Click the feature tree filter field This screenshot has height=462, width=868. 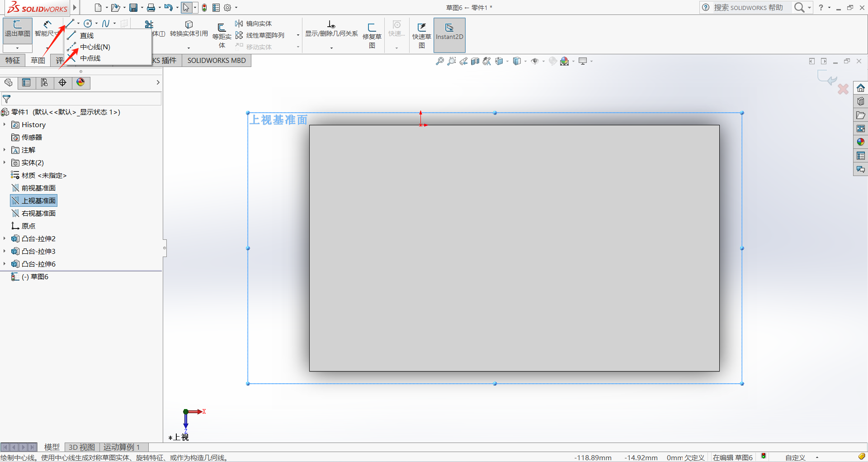coord(81,99)
